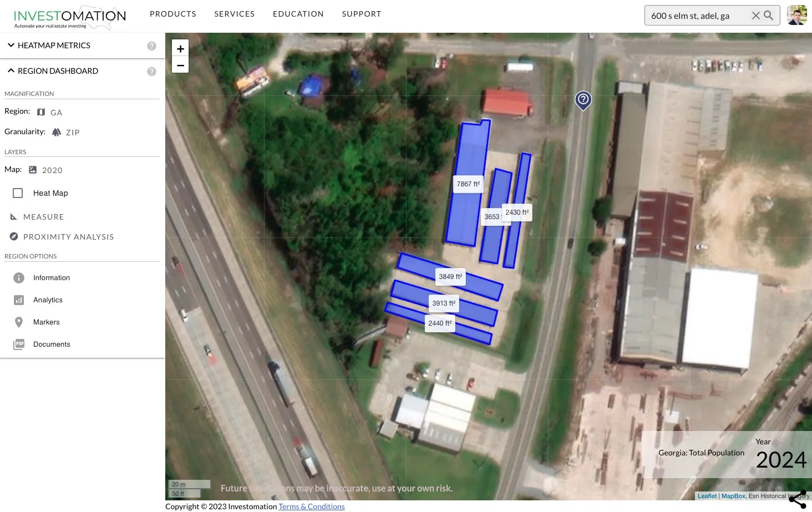
Task: Clear the search field with the X
Action: pos(755,16)
